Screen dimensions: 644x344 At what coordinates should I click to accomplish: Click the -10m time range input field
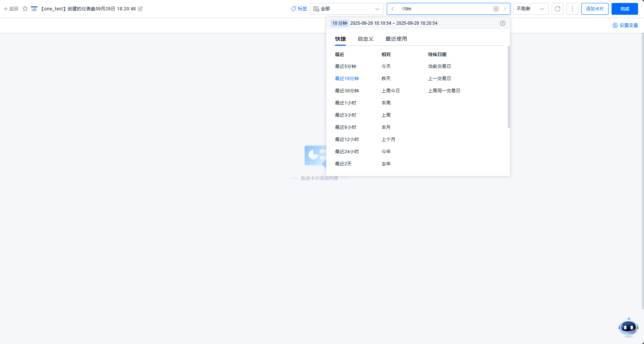pos(443,9)
